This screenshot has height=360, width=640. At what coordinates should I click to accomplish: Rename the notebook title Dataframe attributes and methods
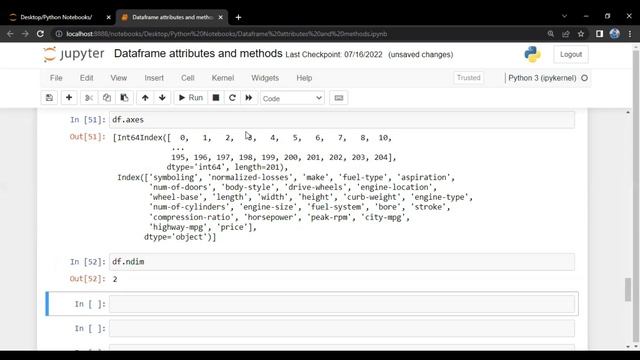198,53
